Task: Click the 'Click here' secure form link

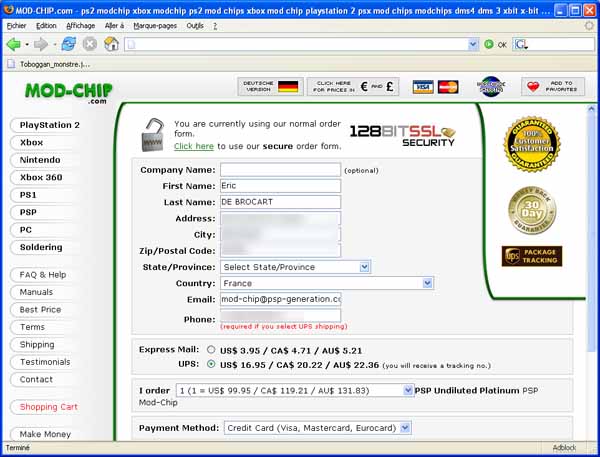Action: pyautogui.click(x=194, y=146)
